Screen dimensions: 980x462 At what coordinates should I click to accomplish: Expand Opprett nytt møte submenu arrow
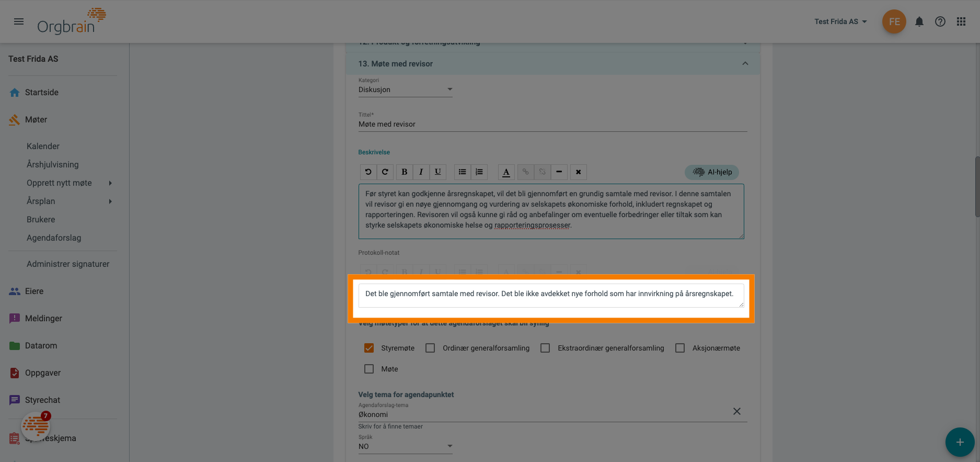pos(110,183)
